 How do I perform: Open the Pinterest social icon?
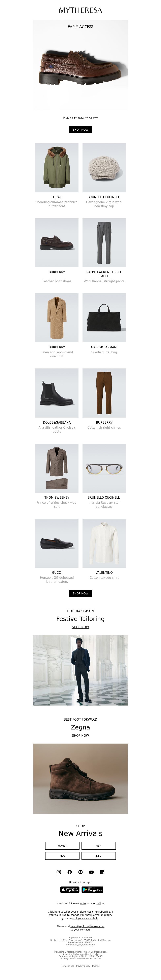click(x=80, y=872)
